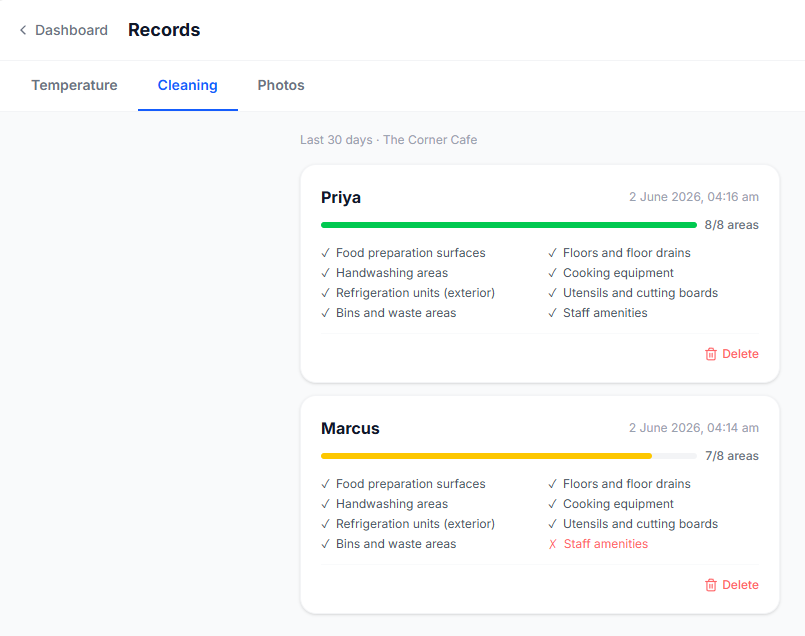Click the '2 June 2026, 04:16 am' timestamp
The height and width of the screenshot is (636, 805).
(x=694, y=197)
